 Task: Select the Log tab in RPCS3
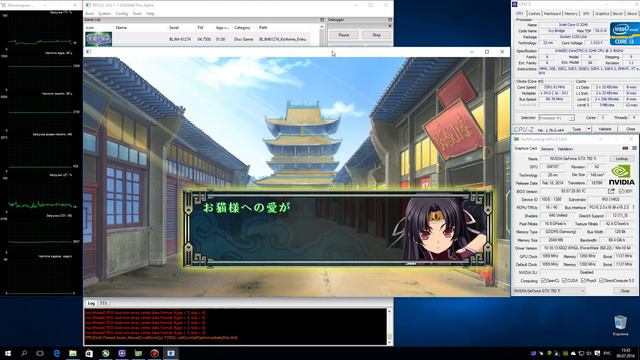tap(91, 303)
